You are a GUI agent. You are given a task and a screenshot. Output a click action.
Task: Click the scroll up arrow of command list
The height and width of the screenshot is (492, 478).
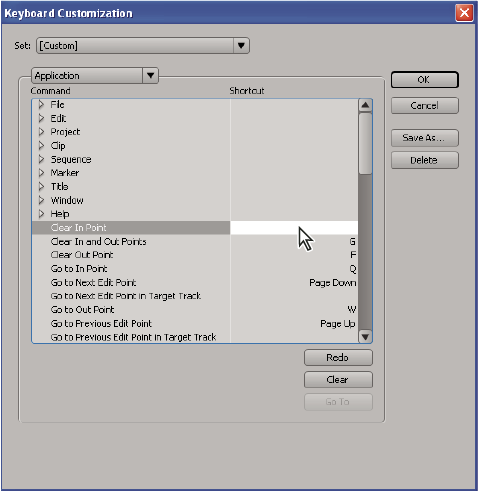(365, 106)
